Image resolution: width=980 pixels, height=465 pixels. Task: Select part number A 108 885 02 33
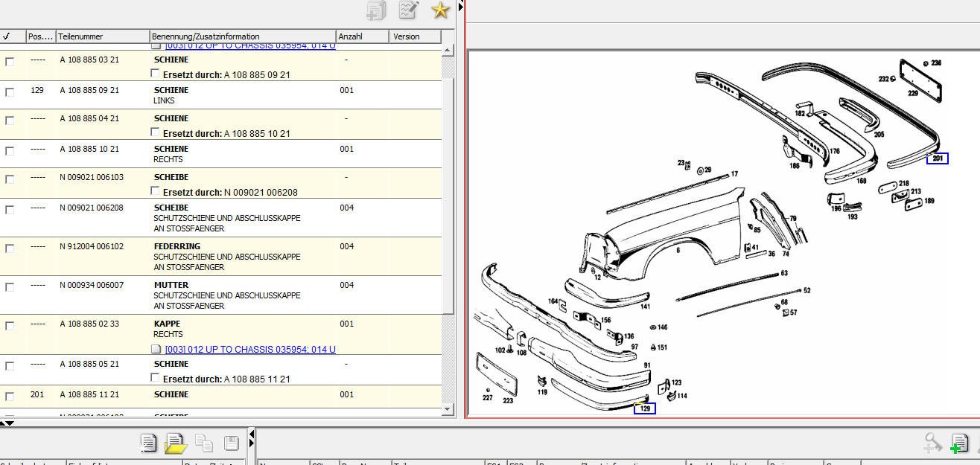[89, 324]
